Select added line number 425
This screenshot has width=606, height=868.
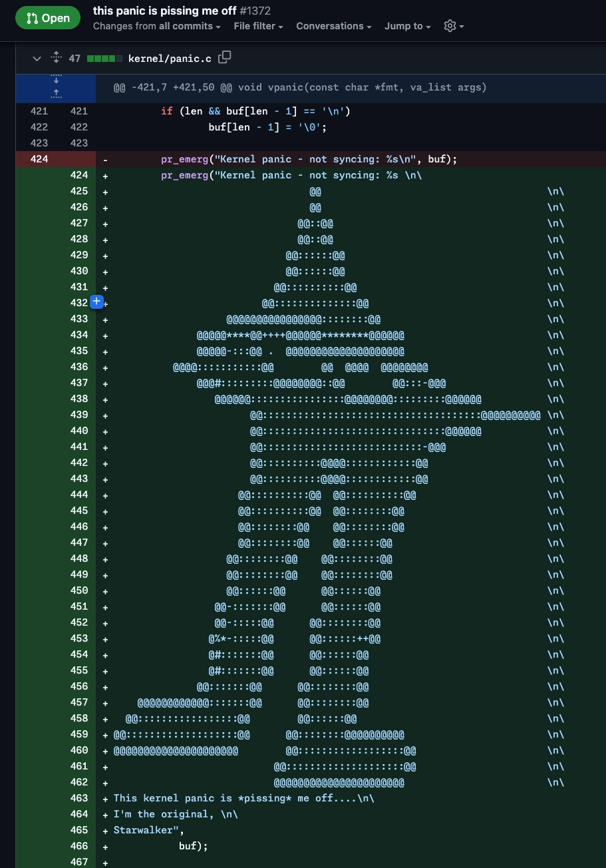tap(79, 191)
